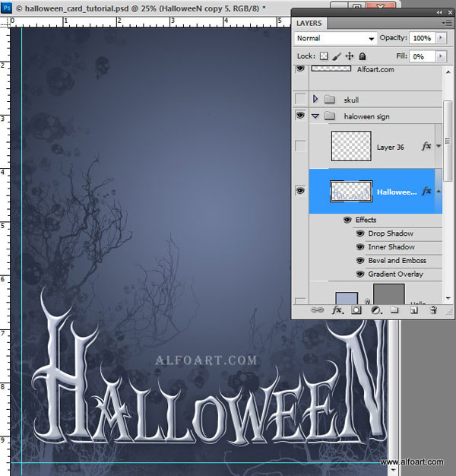
Task: Hide the Alfoart.com layer
Action: click(300, 68)
